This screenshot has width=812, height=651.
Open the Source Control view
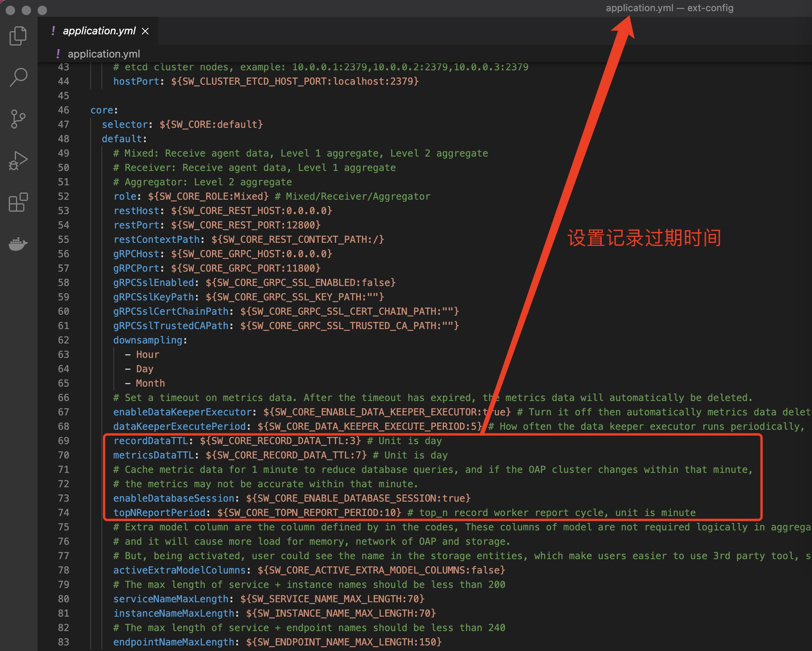[18, 119]
